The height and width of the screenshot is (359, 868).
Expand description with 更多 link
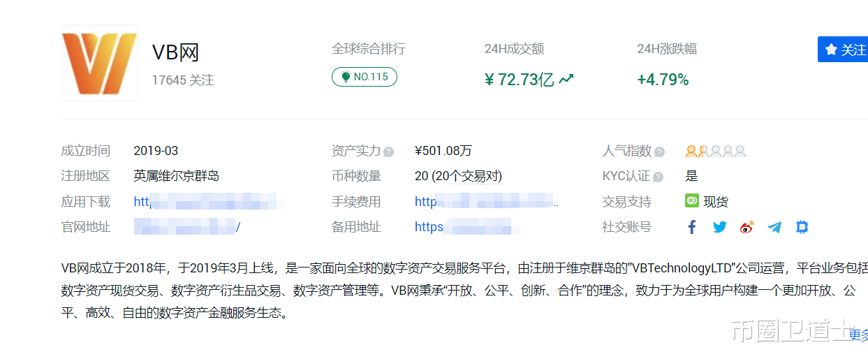click(x=858, y=335)
